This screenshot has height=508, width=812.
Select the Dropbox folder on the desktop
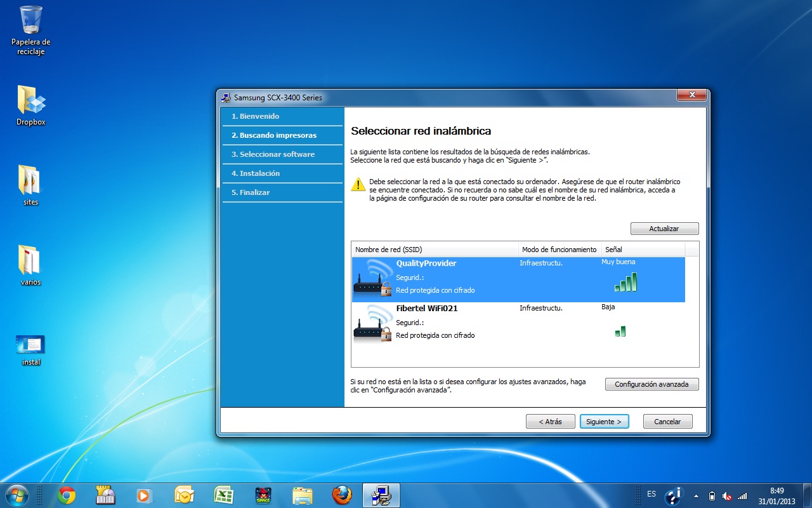(30, 105)
